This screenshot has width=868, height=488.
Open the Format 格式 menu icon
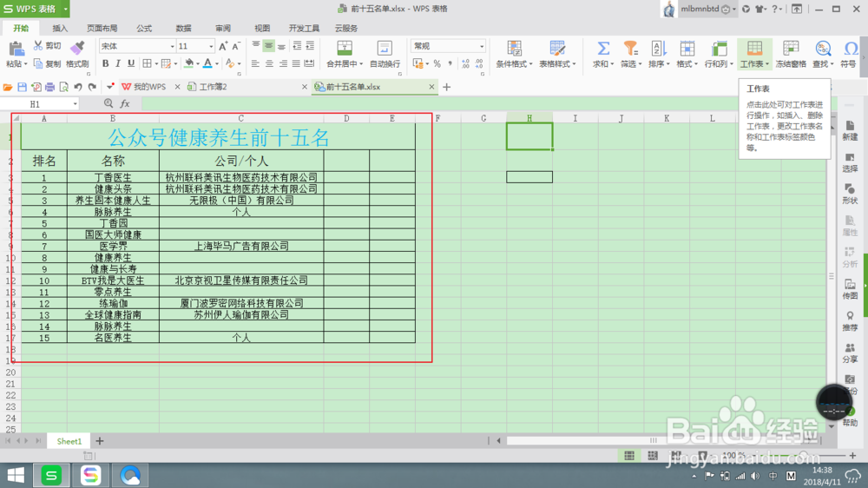tap(687, 49)
